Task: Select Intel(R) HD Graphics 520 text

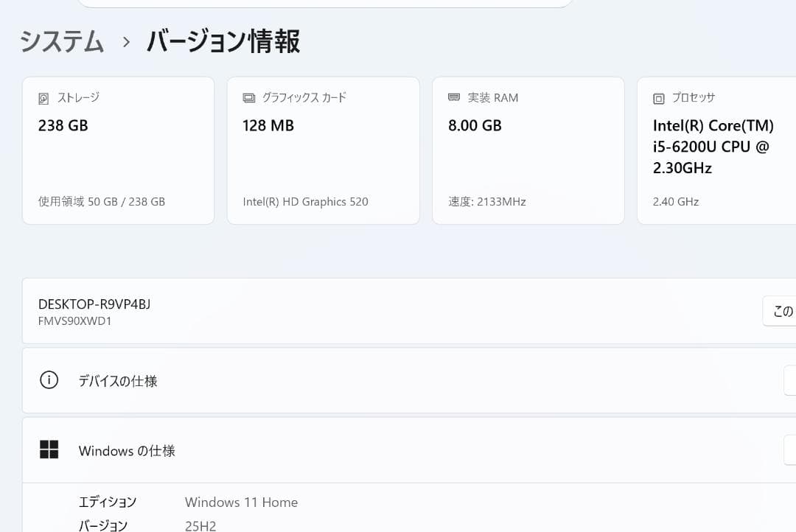Action: point(305,202)
